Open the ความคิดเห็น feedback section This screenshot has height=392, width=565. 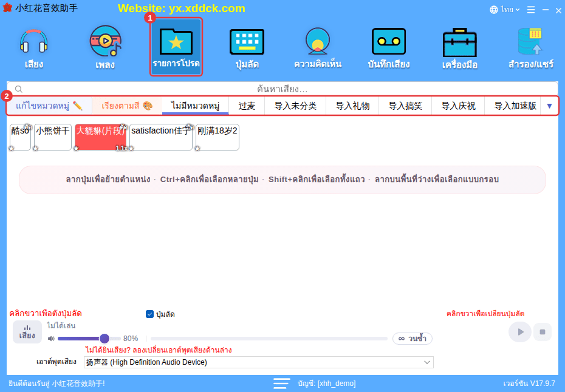pos(318,49)
